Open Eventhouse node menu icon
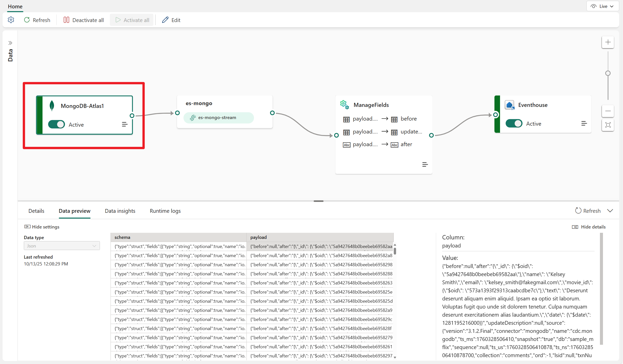This screenshot has width=623, height=364. pyautogui.click(x=584, y=123)
